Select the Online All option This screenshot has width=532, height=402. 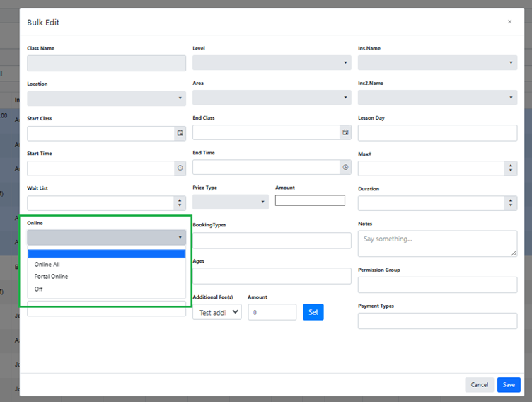47,265
